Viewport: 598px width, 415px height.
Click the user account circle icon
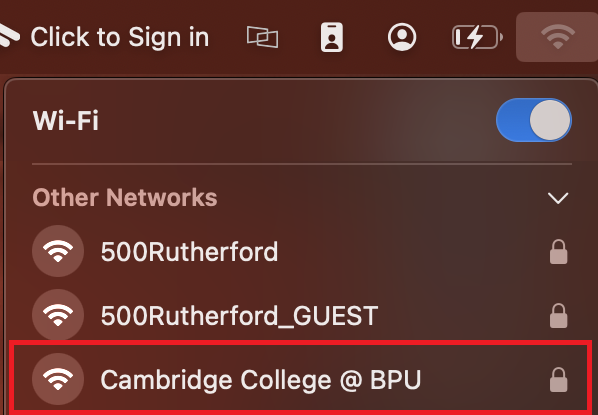[x=402, y=37]
